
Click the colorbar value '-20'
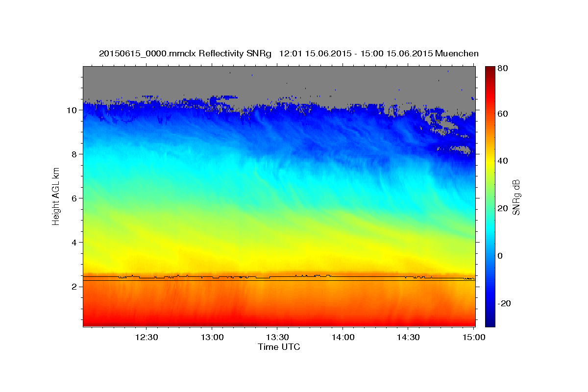[505, 304]
